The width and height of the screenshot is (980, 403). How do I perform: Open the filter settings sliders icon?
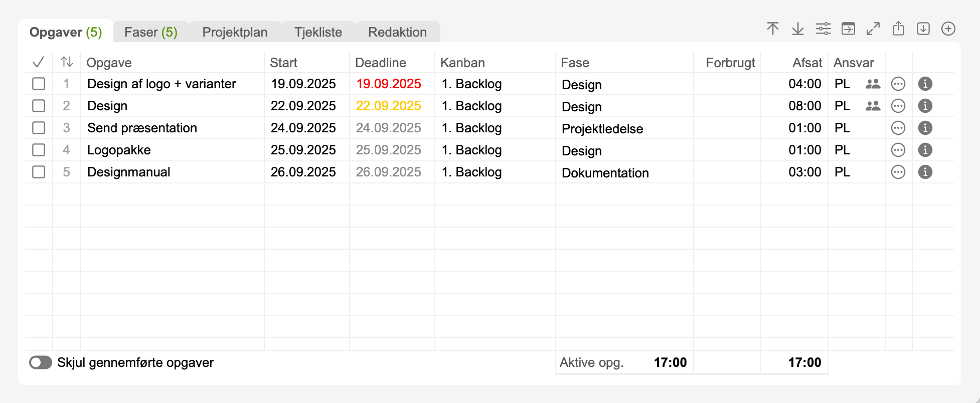pos(823,29)
